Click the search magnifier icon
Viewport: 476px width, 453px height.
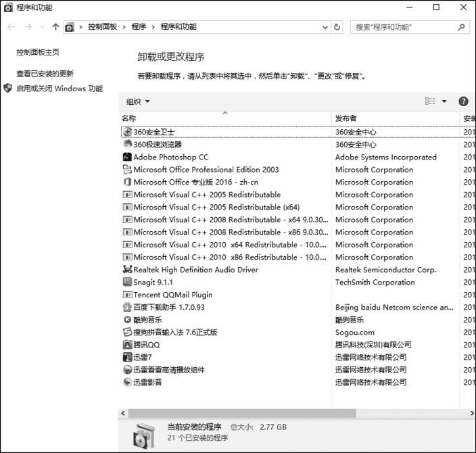point(461,27)
